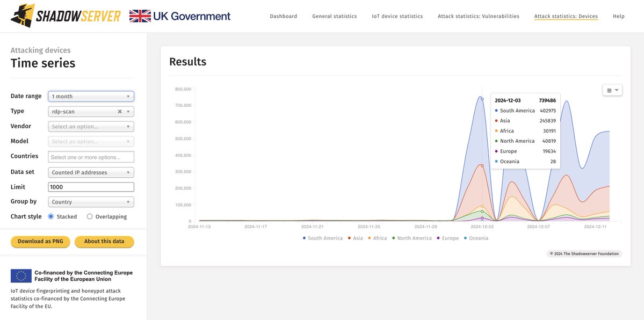
Task: Click the Limit input field
Action: point(91,187)
